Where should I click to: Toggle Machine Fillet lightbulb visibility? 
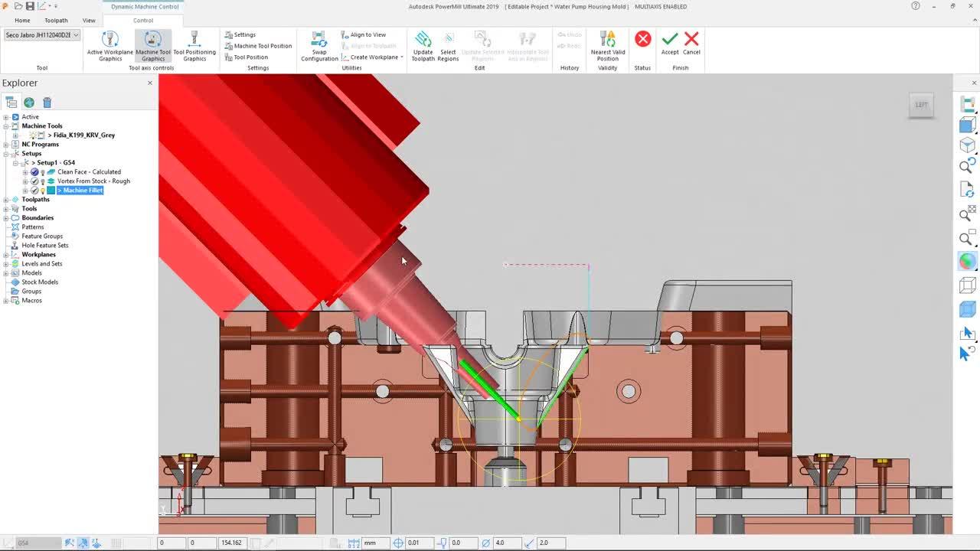tap(43, 191)
